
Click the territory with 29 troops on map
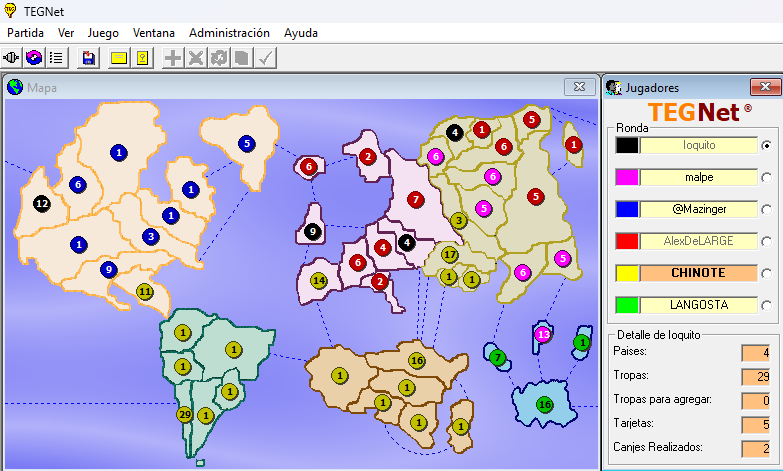click(x=184, y=414)
